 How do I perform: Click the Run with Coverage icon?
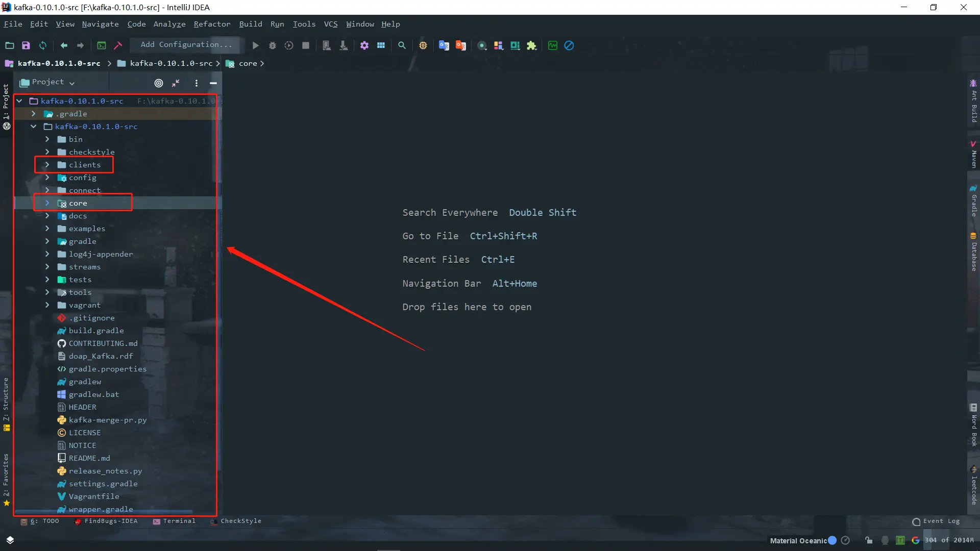coord(289,45)
